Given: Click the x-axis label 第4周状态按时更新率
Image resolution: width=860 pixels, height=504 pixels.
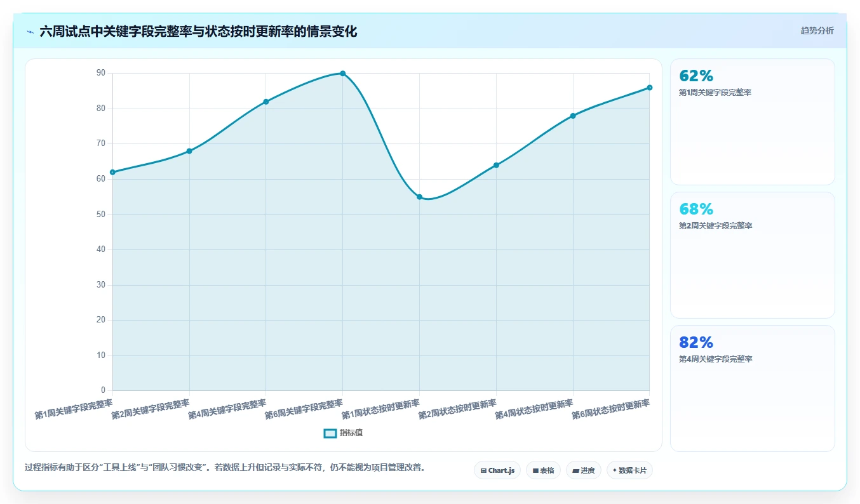Looking at the screenshot, I should [x=535, y=409].
